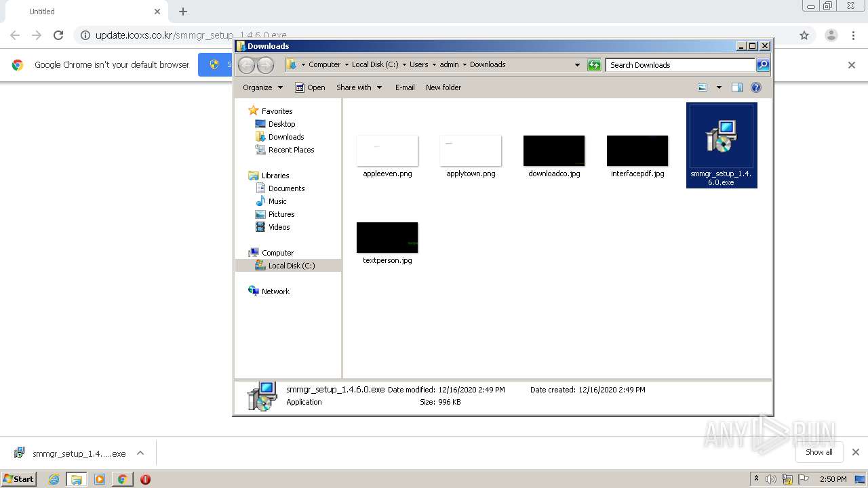The image size is (868, 488).
Task: Click the Chrome reload page icon
Action: point(58,35)
